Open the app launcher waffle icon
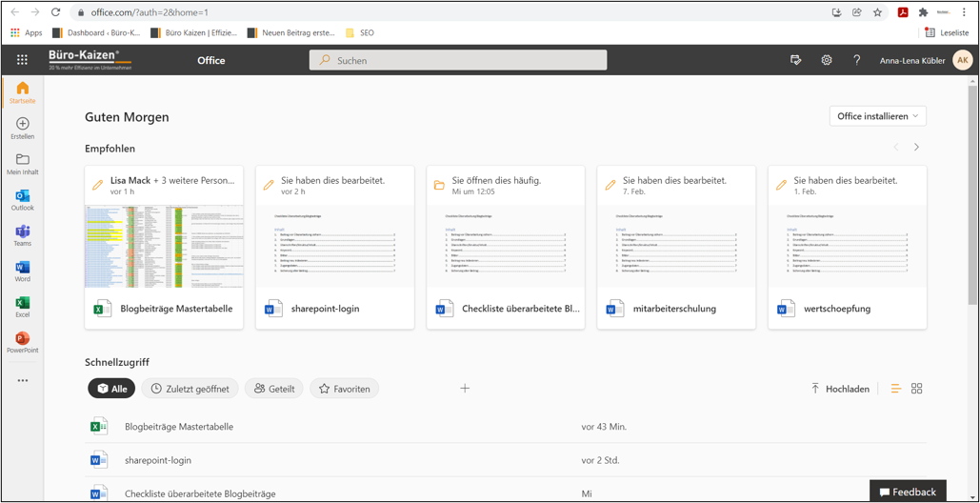This screenshot has width=980, height=503. click(23, 60)
